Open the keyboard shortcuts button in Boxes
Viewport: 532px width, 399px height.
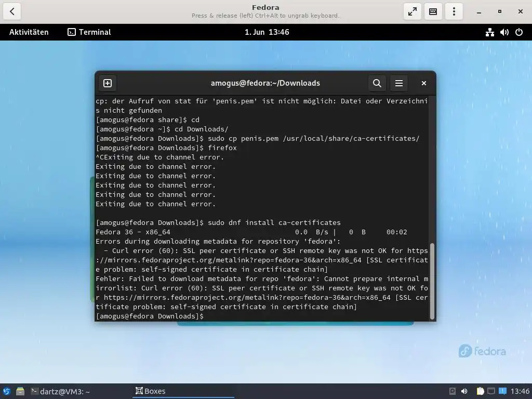coord(433,11)
